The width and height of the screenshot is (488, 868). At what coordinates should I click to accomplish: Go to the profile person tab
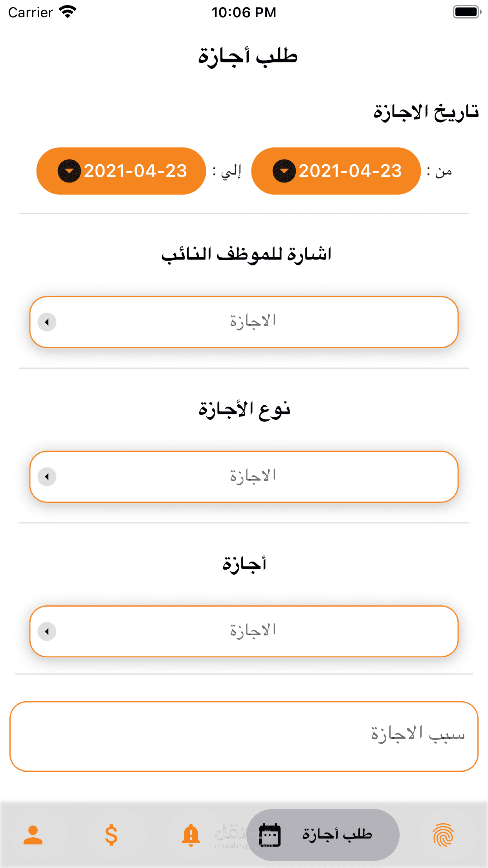[33, 835]
